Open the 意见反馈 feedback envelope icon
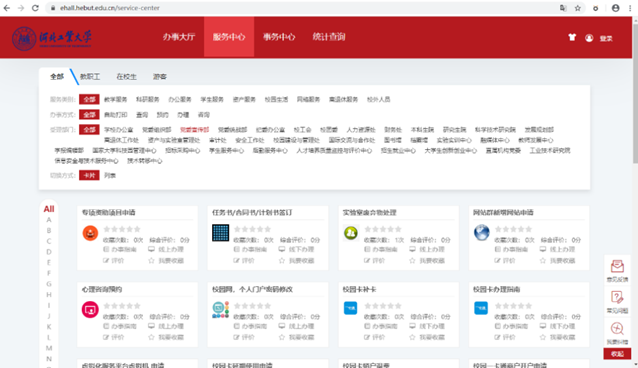638x368 pixels. [x=617, y=267]
